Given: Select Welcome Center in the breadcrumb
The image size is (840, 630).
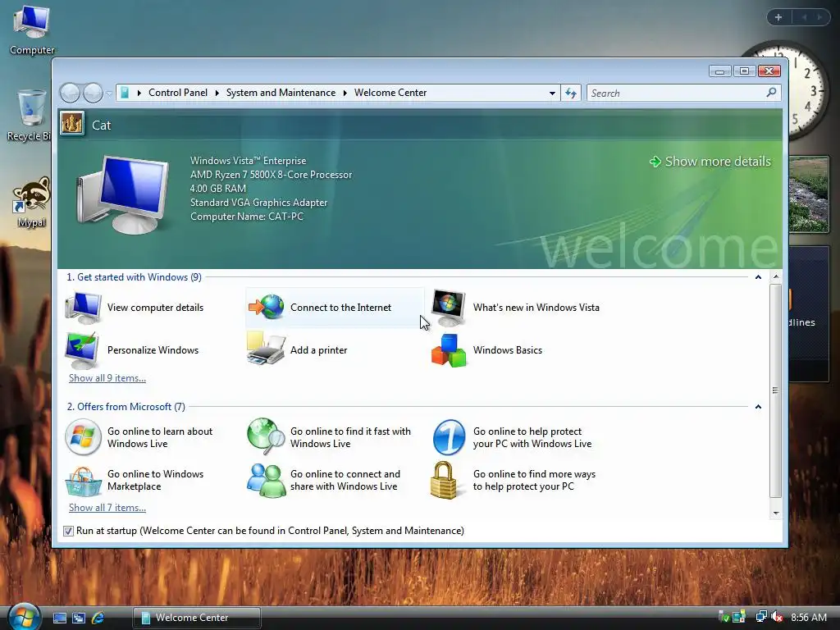Looking at the screenshot, I should point(390,93).
